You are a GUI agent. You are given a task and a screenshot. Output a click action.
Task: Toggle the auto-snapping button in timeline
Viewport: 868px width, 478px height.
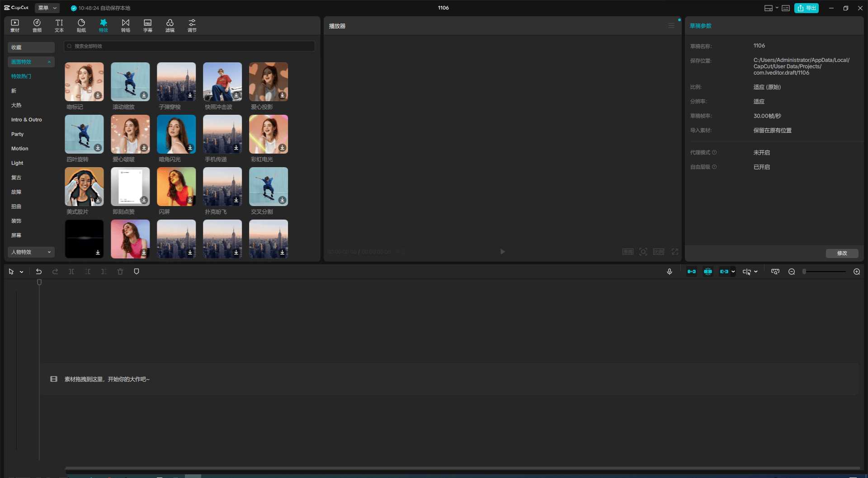(708, 272)
